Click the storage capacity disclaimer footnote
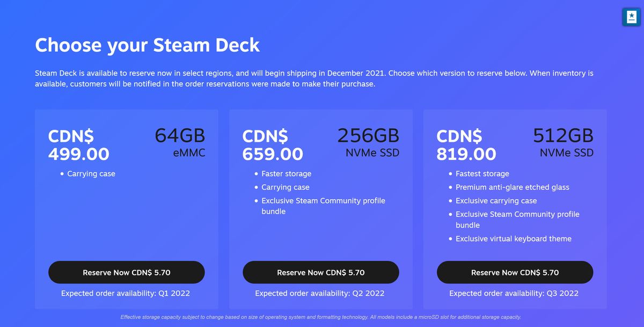The height and width of the screenshot is (327, 644). pyautogui.click(x=321, y=317)
